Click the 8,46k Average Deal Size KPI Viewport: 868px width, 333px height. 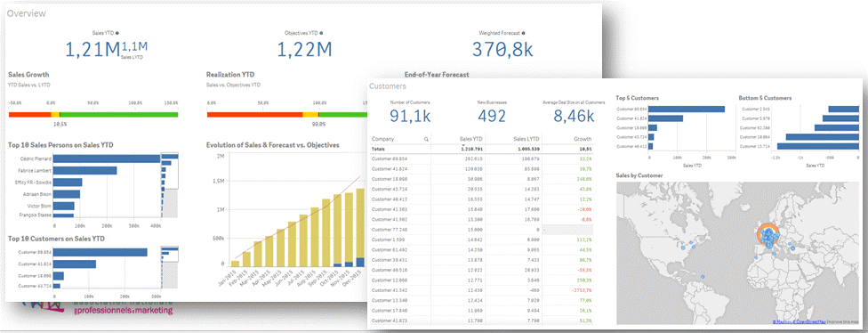(574, 116)
